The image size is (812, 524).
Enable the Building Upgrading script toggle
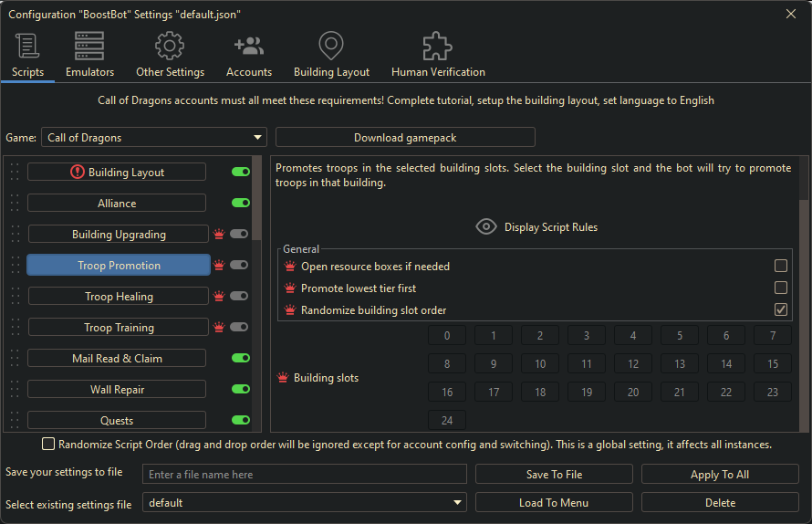(x=240, y=234)
